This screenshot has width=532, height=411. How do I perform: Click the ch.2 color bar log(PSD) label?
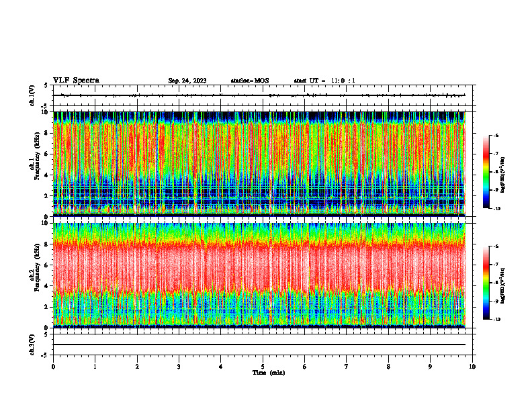[x=503, y=286]
